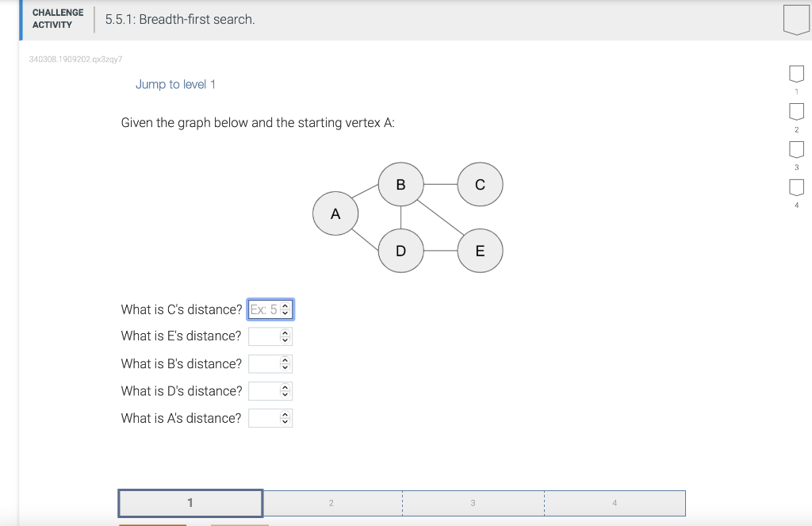Screen dimensions: 812x526
Task: Select vertex C in the graph
Action: [479, 184]
